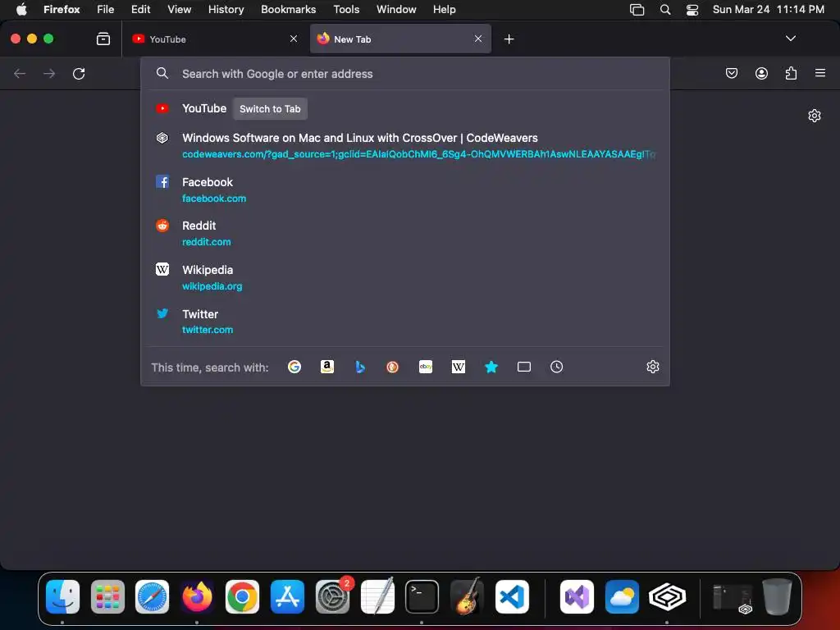Screen dimensions: 840x630
Task: Select the DuckDuckGo search shortcut icon
Action: coord(393,367)
